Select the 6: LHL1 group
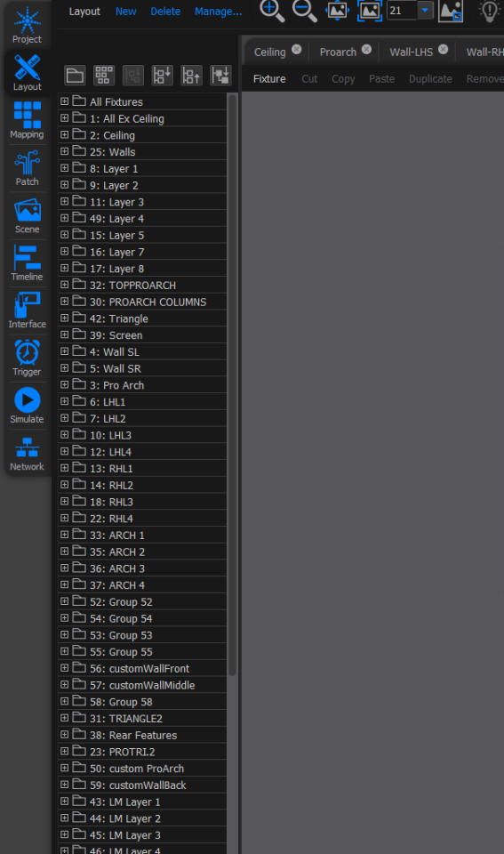504x854 pixels. [x=142, y=401]
